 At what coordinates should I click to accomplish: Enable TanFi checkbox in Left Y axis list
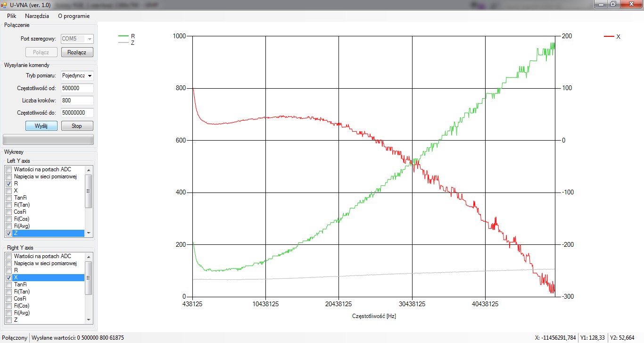tap(9, 198)
